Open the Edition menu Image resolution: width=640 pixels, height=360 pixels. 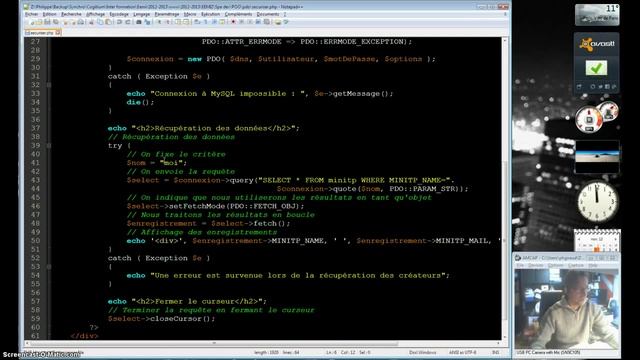[x=49, y=14]
